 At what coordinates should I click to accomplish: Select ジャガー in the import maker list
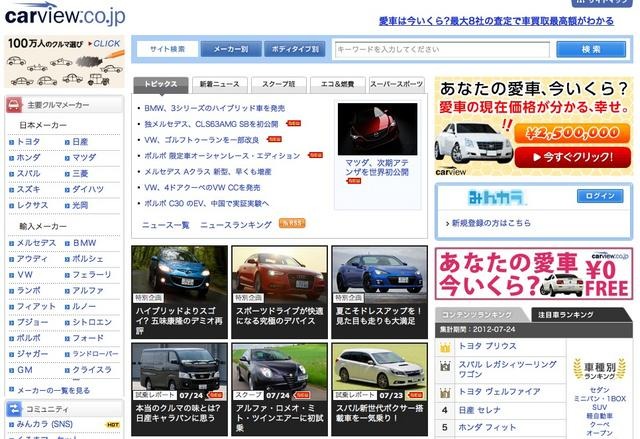click(32, 354)
